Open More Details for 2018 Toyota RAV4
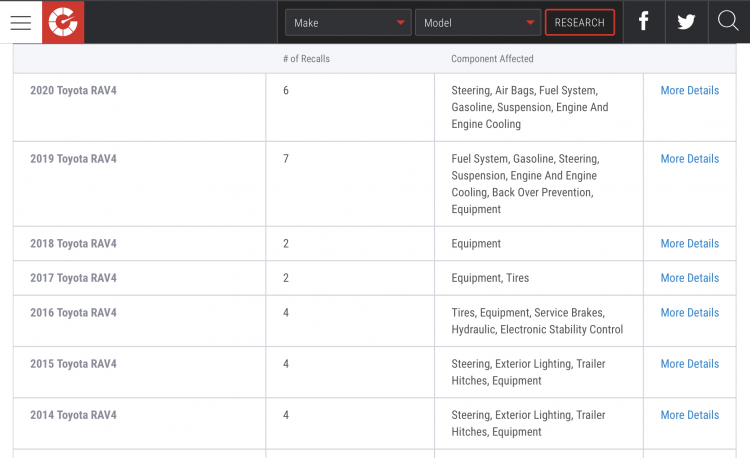This screenshot has width=750, height=458. (x=690, y=243)
